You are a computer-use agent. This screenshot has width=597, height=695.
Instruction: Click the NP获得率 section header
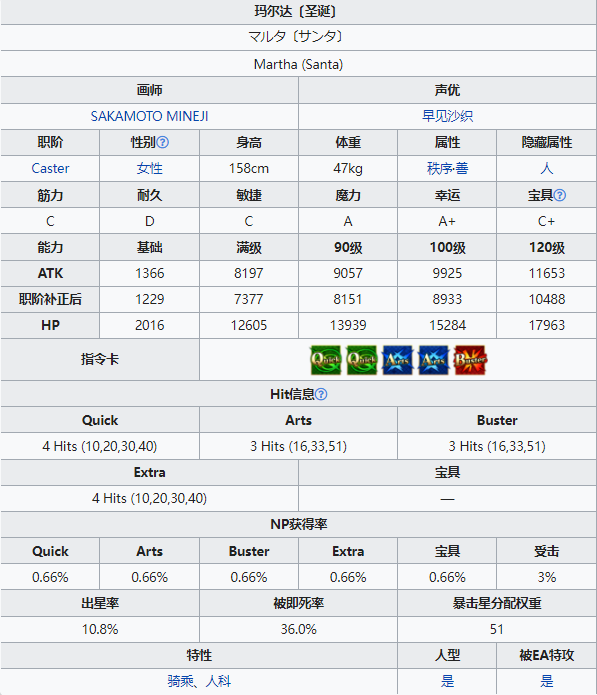click(298, 524)
